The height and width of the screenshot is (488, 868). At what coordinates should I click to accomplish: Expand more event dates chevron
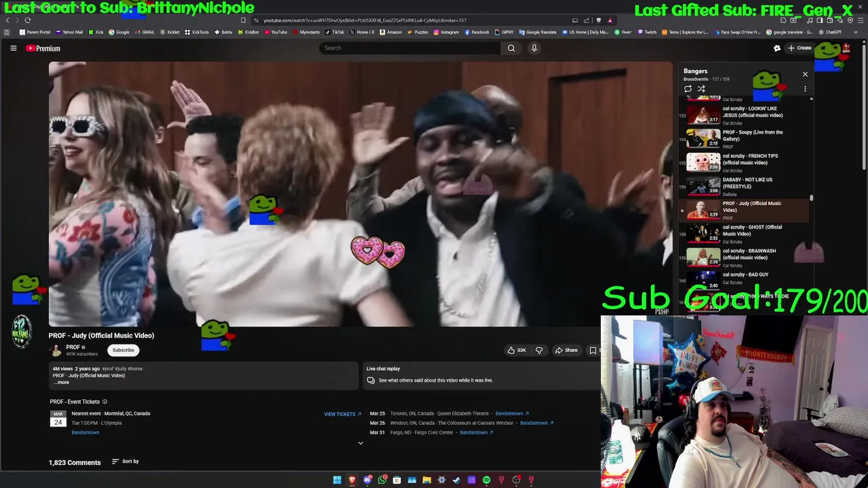point(361,443)
